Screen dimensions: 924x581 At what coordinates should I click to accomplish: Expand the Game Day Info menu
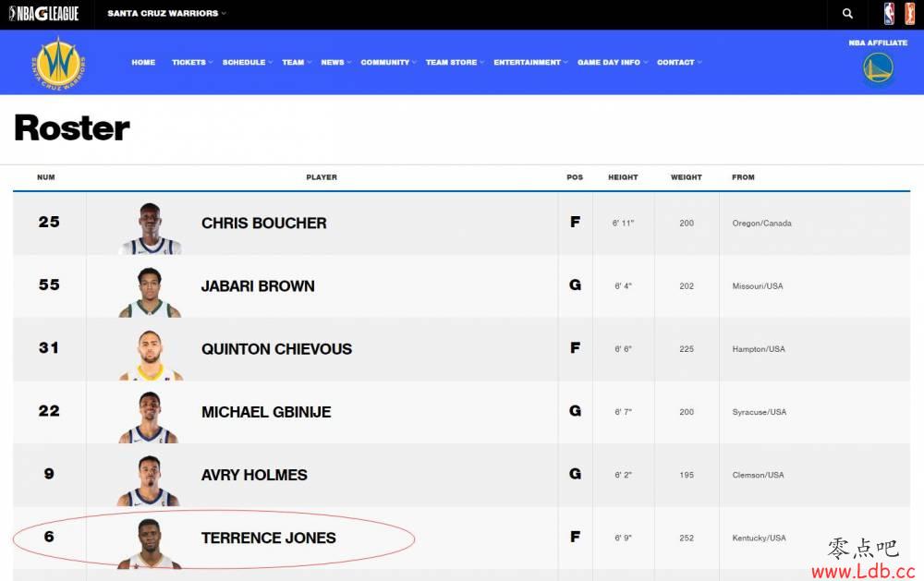coord(613,62)
